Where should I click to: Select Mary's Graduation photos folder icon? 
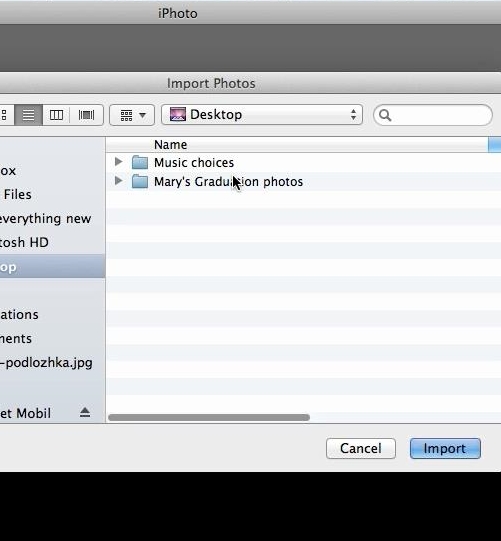point(140,181)
